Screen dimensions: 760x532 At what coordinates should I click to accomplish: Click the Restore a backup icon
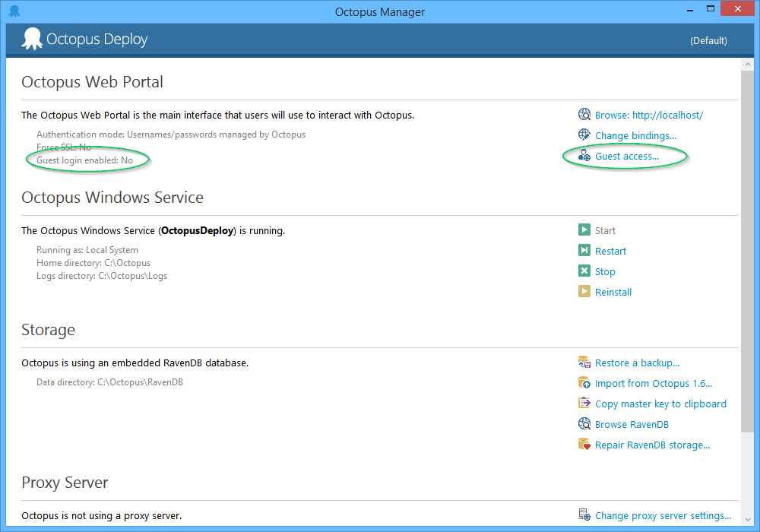pyautogui.click(x=584, y=363)
